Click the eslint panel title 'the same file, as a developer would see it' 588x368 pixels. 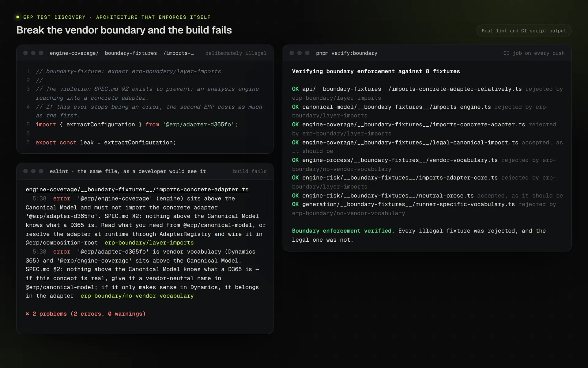click(141, 171)
